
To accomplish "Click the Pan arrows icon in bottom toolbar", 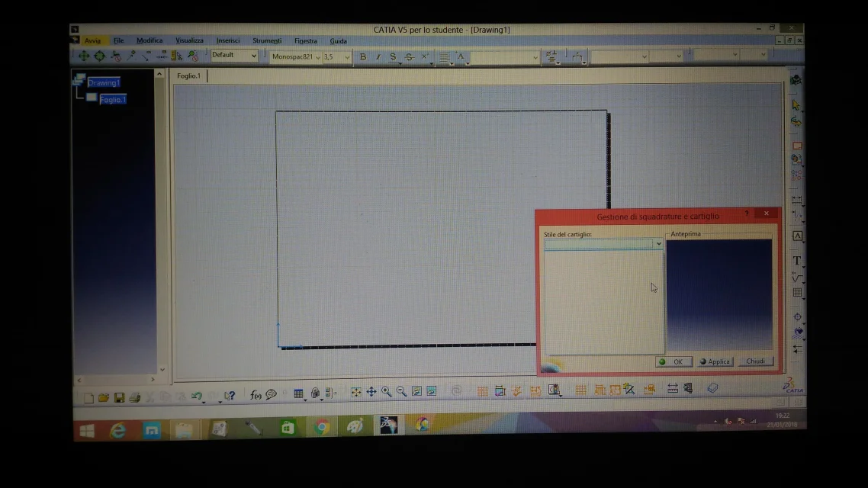I will tap(371, 391).
